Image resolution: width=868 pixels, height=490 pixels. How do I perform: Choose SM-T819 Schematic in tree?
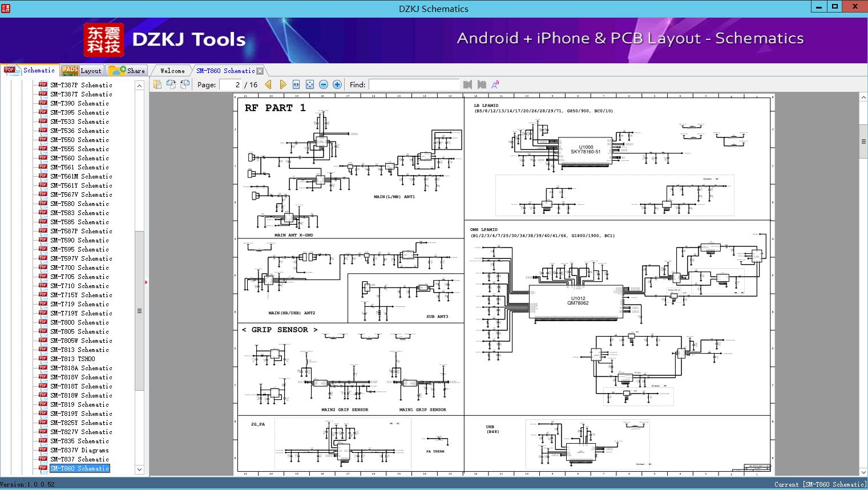click(79, 404)
